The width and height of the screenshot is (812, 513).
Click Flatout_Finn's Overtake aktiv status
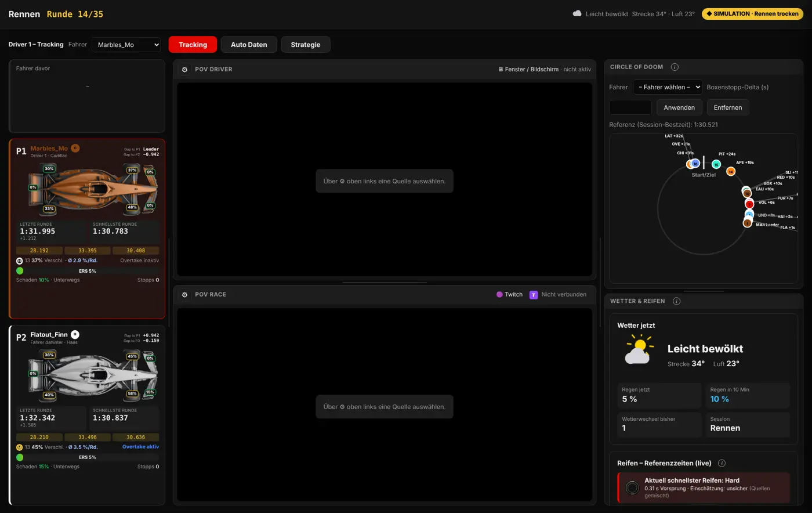point(140,447)
